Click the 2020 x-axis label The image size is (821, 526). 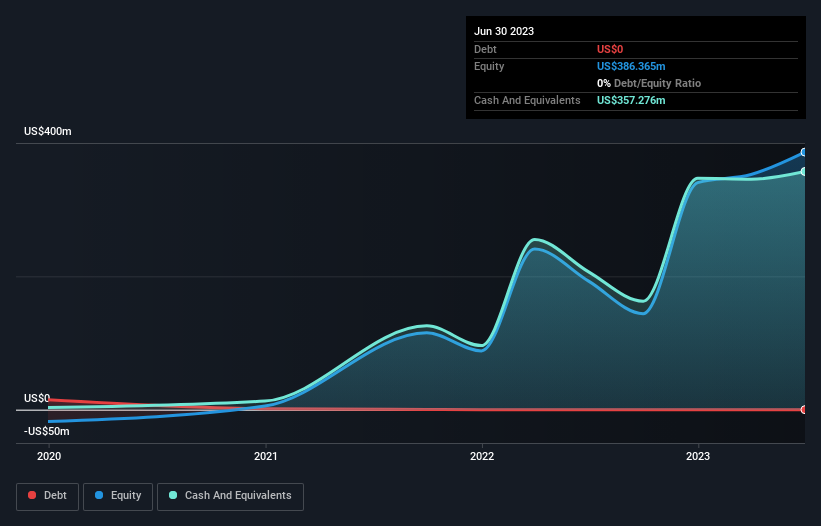49,456
